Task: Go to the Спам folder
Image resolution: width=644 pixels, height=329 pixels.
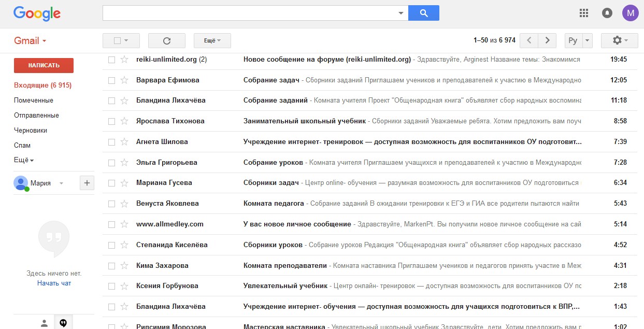Action: [x=22, y=146]
